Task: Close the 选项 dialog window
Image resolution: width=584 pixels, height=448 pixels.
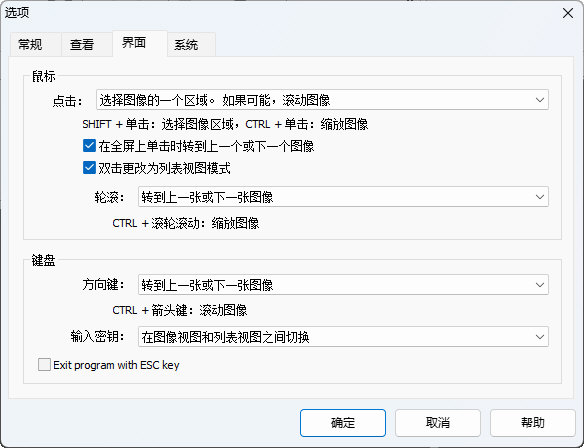Action: 568,13
